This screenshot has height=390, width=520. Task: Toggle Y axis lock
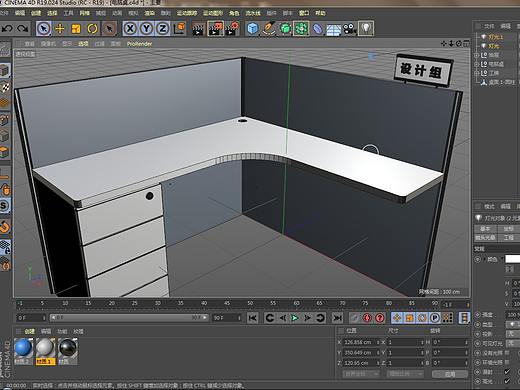tap(146, 29)
